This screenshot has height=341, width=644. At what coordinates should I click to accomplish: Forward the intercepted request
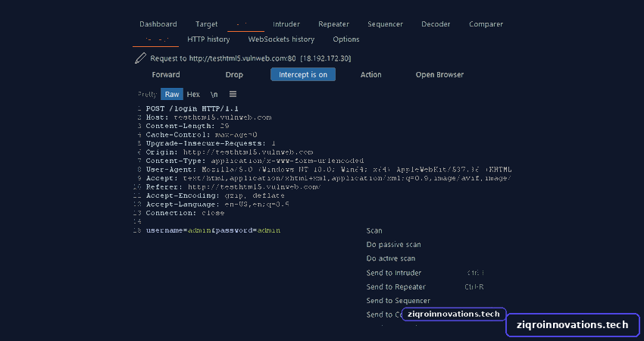[x=166, y=75]
